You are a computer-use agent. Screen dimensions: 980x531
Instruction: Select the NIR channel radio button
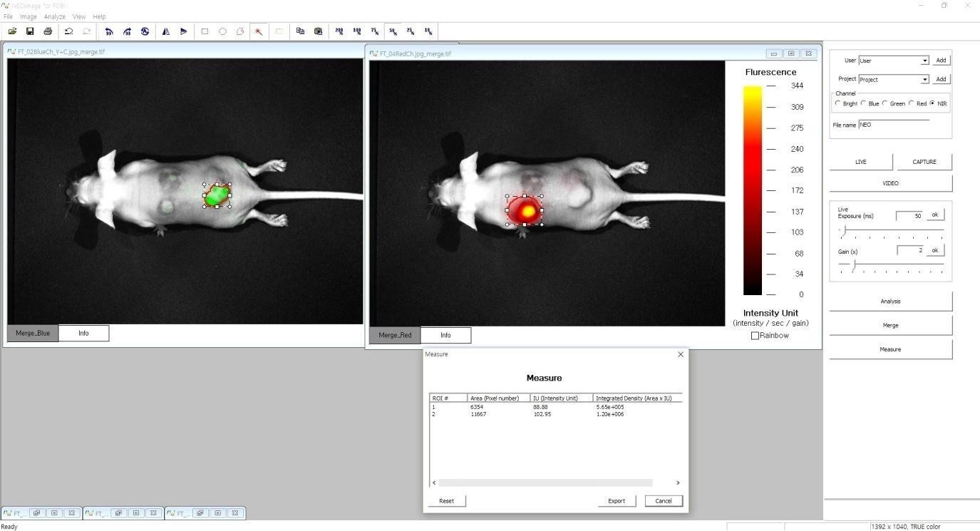(932, 103)
